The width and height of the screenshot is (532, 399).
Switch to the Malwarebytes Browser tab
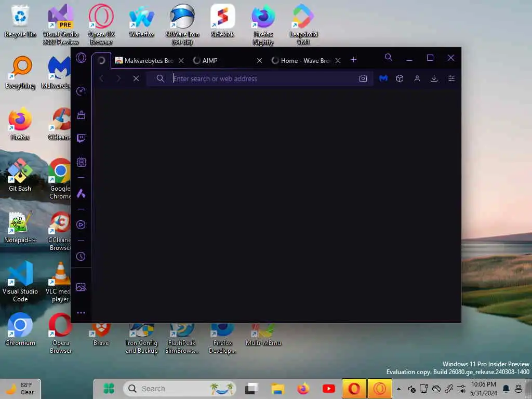pyautogui.click(x=145, y=60)
